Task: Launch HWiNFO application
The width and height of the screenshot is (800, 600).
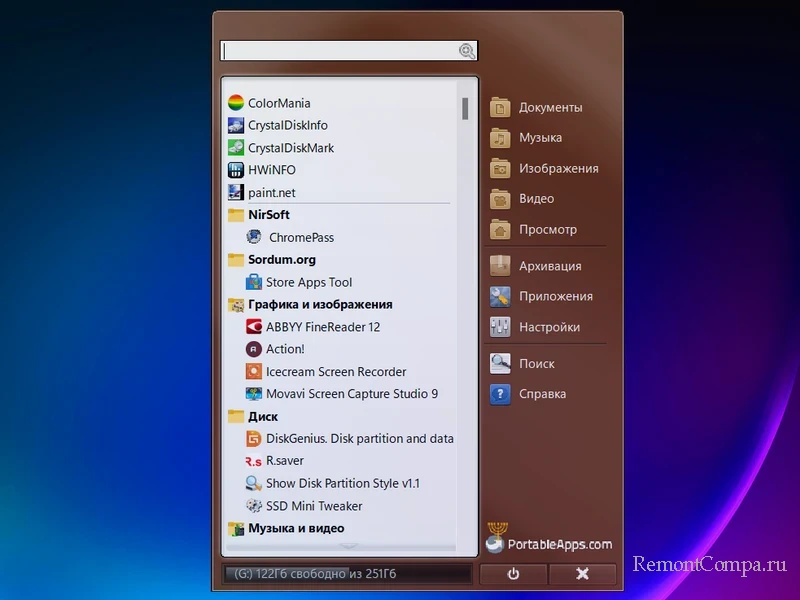Action: (271, 170)
